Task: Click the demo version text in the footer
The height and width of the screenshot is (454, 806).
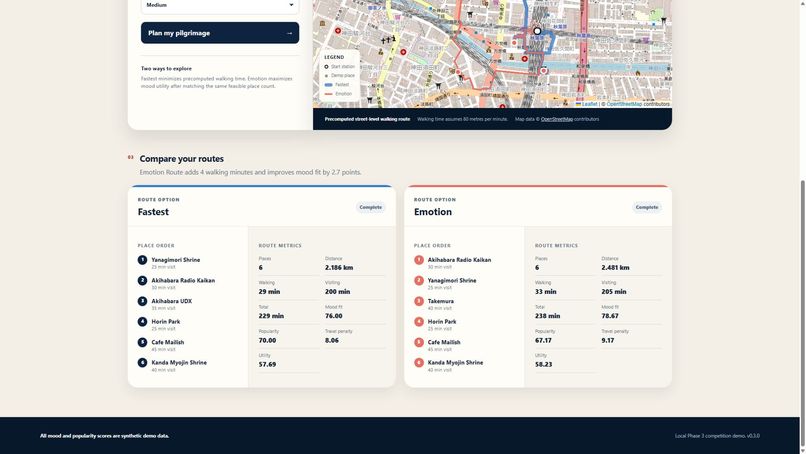Action: point(717,436)
